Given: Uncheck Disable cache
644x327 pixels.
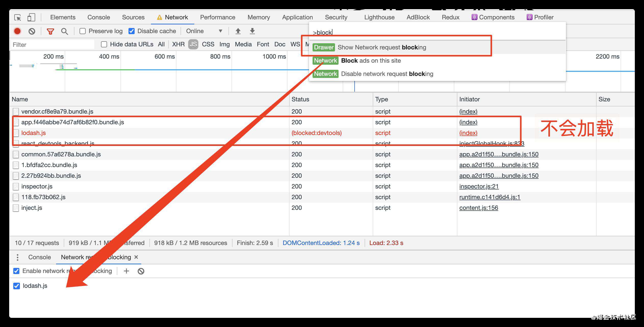Looking at the screenshot, I should [x=132, y=31].
